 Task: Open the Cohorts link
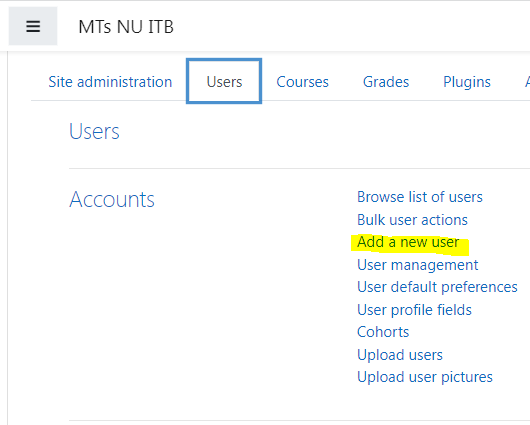click(383, 332)
